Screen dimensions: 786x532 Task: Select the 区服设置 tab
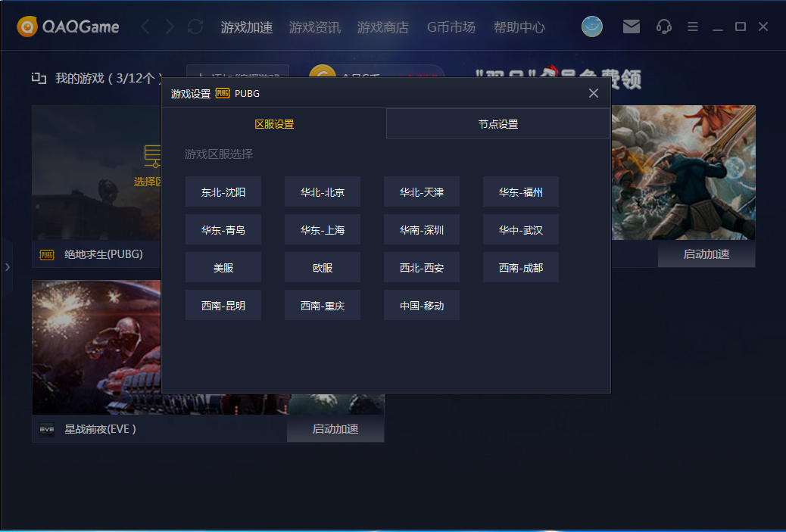[274, 124]
